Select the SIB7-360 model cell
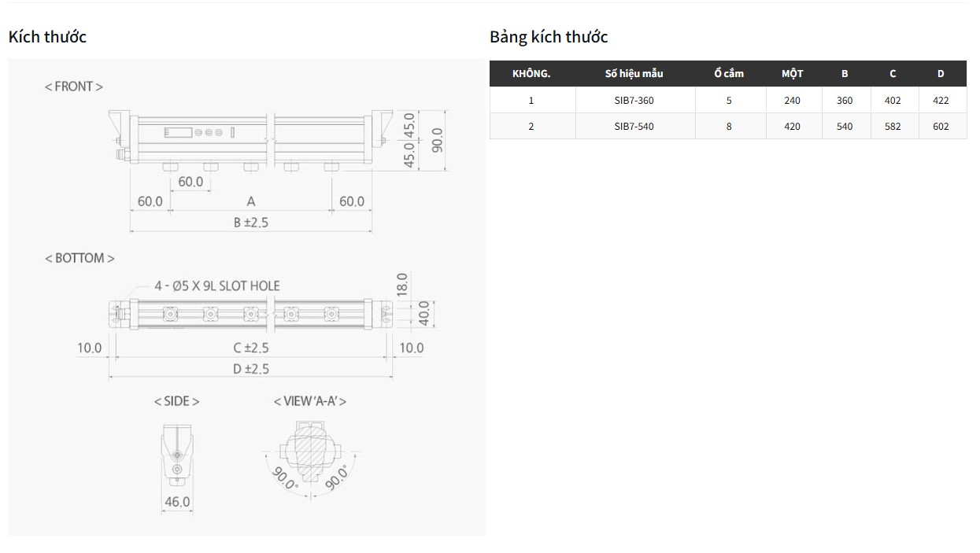The height and width of the screenshot is (553, 980). coord(634,100)
